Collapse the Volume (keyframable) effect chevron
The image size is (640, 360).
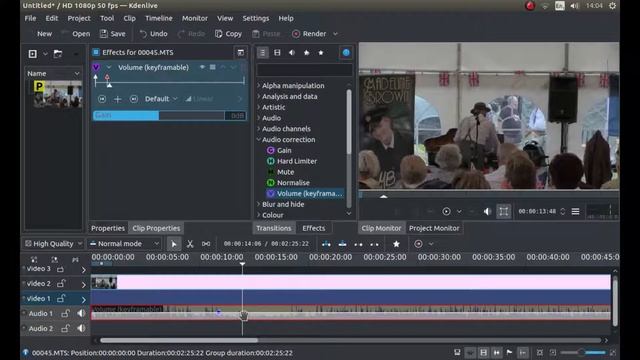pyautogui.click(x=109, y=67)
